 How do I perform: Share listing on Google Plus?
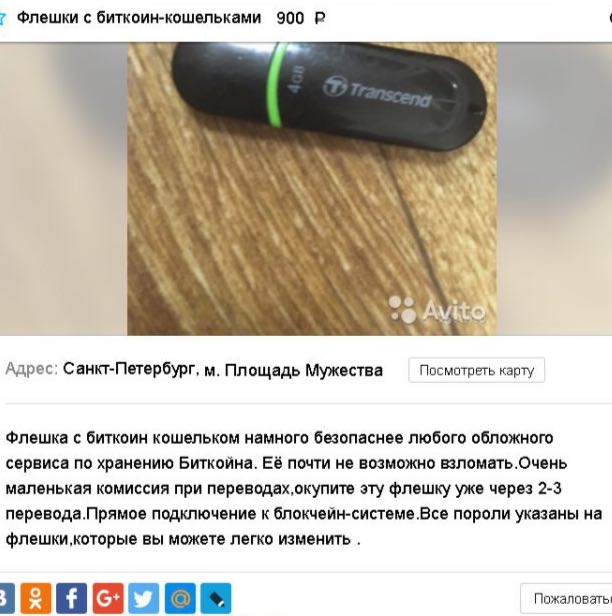[x=108, y=598]
